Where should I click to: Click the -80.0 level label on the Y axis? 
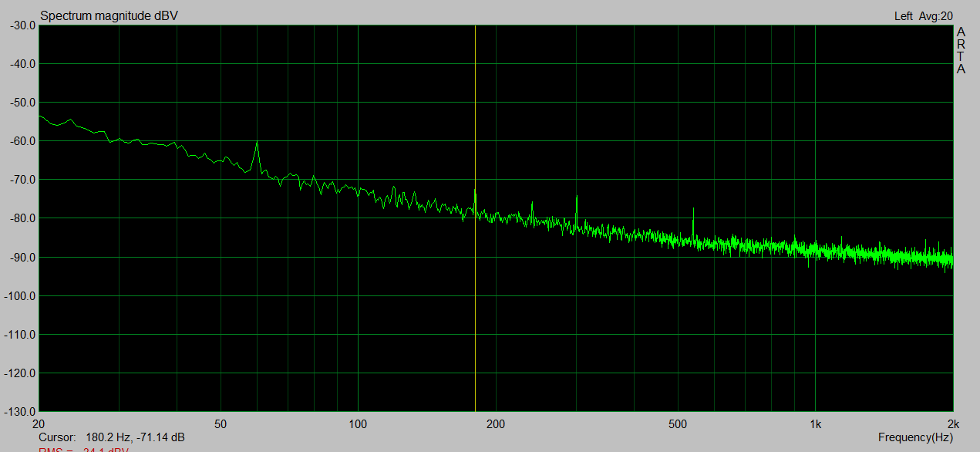22,218
